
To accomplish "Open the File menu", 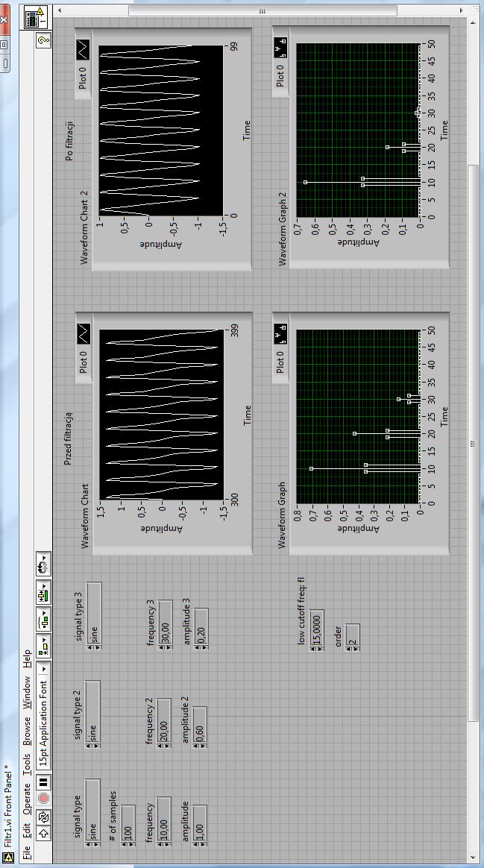I will click(27, 851).
